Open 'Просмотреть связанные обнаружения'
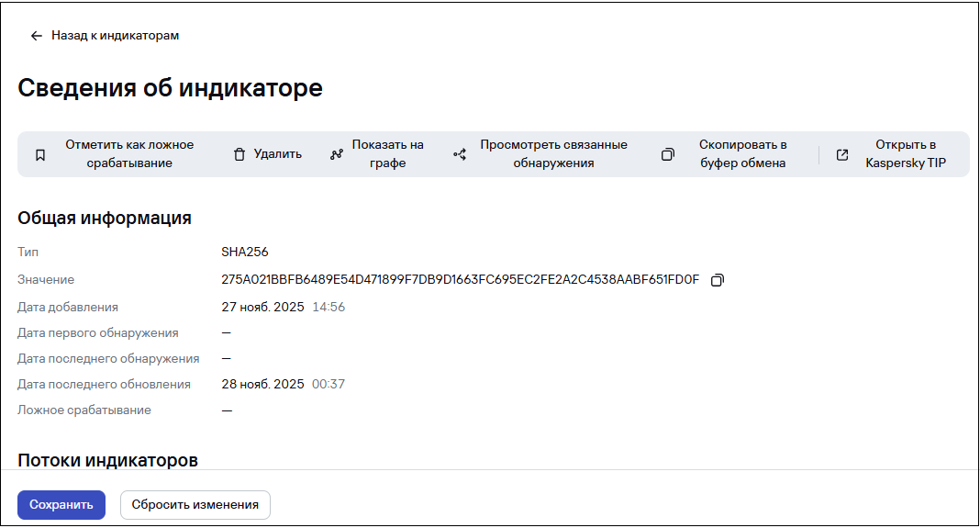Image resolution: width=980 pixels, height=528 pixels. point(553,154)
